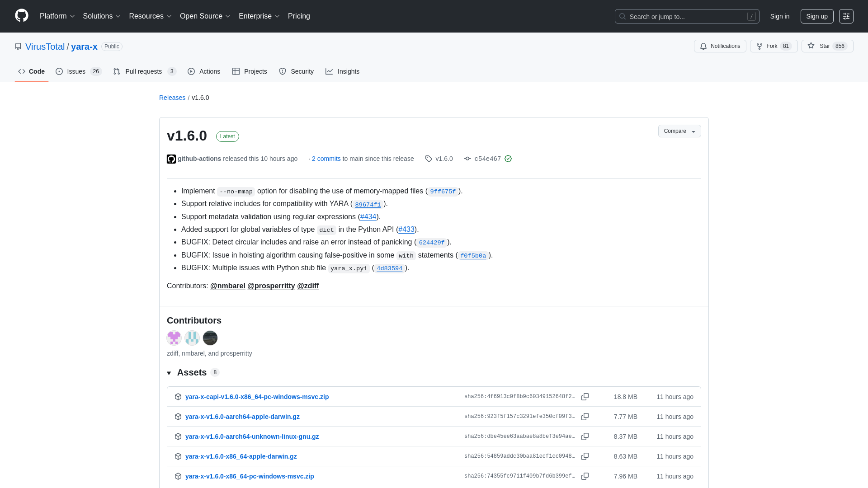
Task: Open @prosperritty contributor mention
Action: pyautogui.click(x=271, y=286)
